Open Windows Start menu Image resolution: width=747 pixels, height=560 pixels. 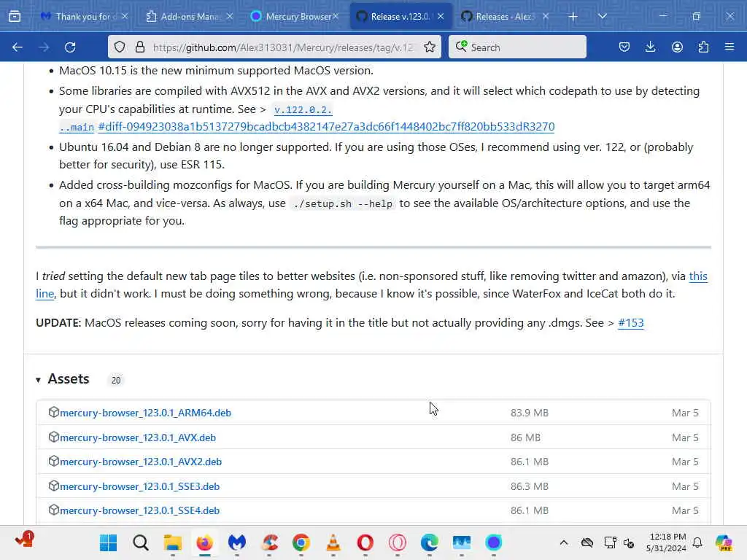[109, 542]
